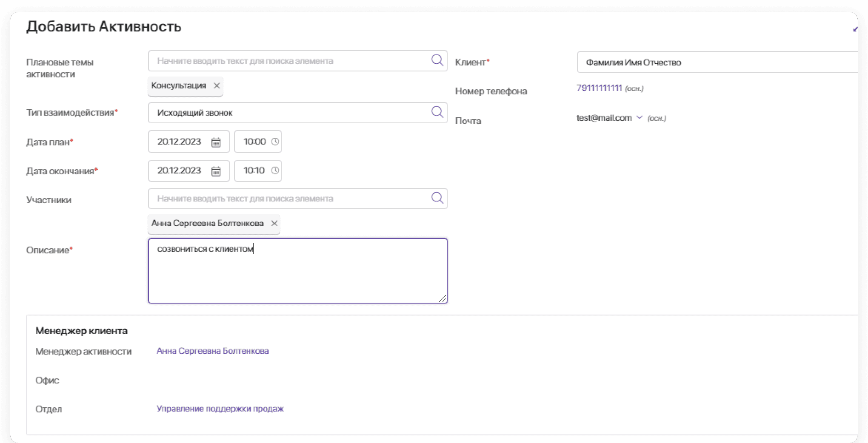Screen dimensions: 868x443
Task: Click the Дата план date field 20.12.2023
Action: click(179, 142)
